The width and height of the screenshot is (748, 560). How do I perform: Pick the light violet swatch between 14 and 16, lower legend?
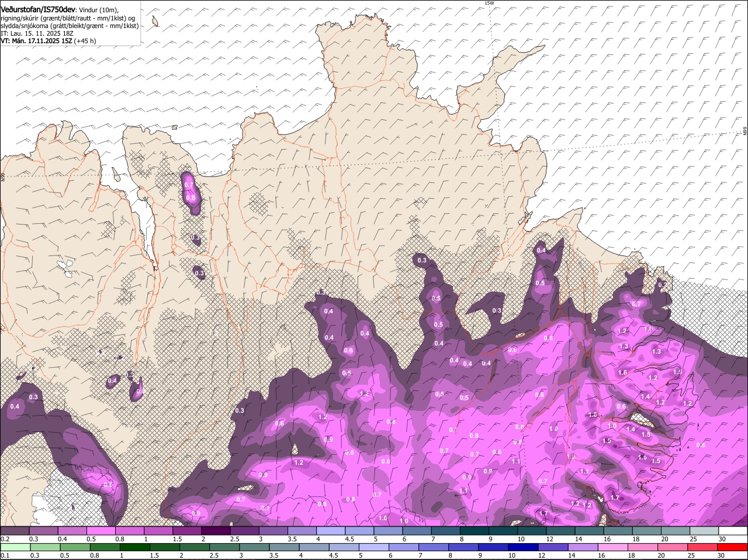[582, 547]
